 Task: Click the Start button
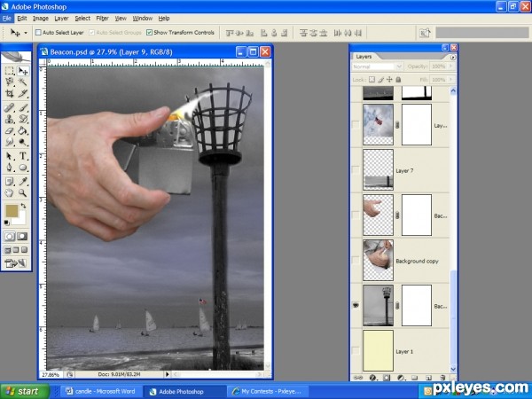tap(25, 391)
